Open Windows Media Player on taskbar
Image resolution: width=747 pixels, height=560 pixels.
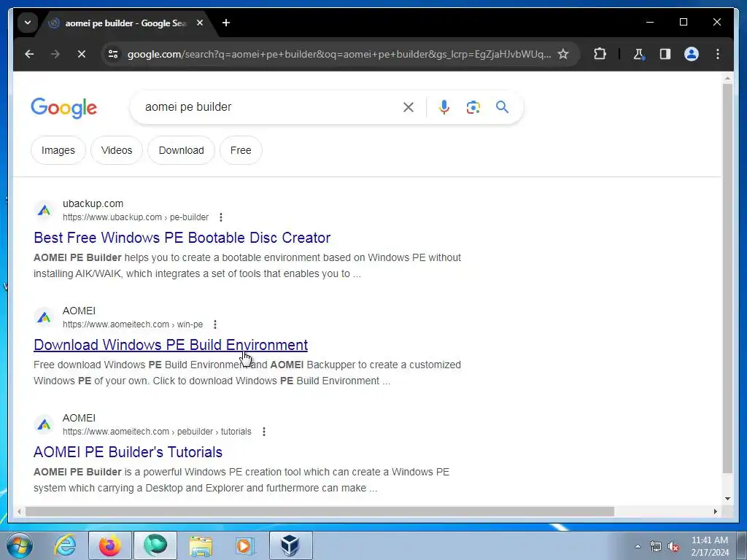(246, 545)
